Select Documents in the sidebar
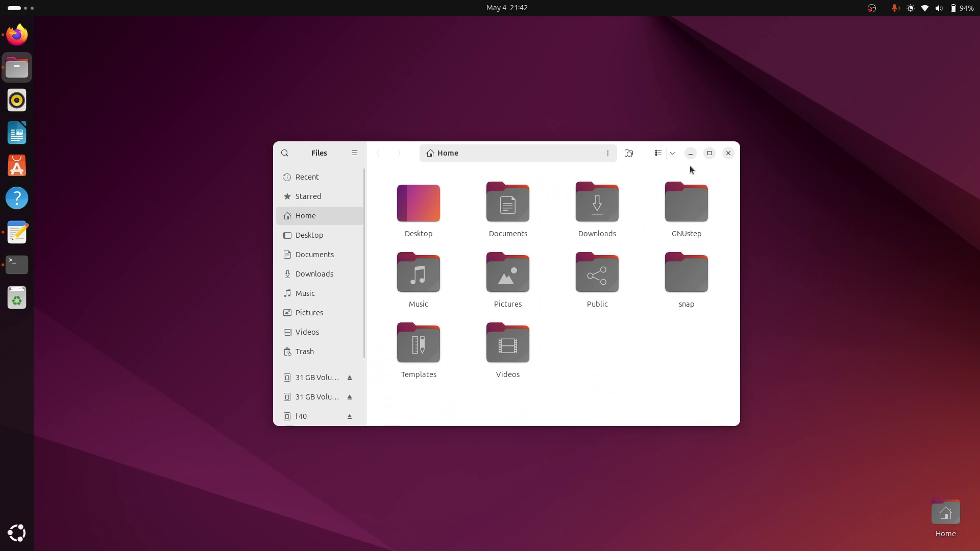Image resolution: width=980 pixels, height=551 pixels. [320, 255]
